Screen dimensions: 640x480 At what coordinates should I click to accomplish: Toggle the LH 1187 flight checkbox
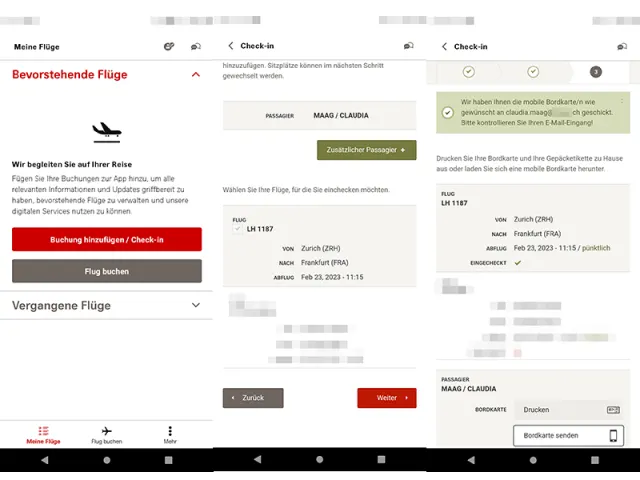click(x=237, y=229)
